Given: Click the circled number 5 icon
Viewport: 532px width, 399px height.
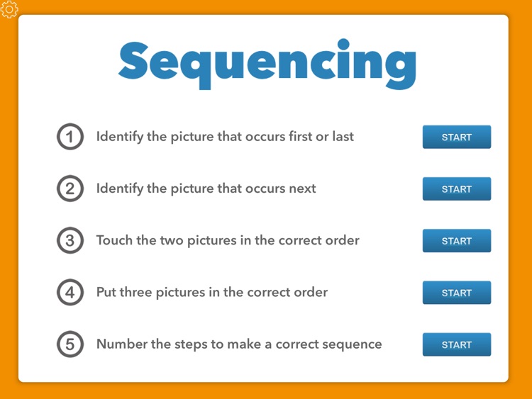Looking at the screenshot, I should pyautogui.click(x=70, y=344).
